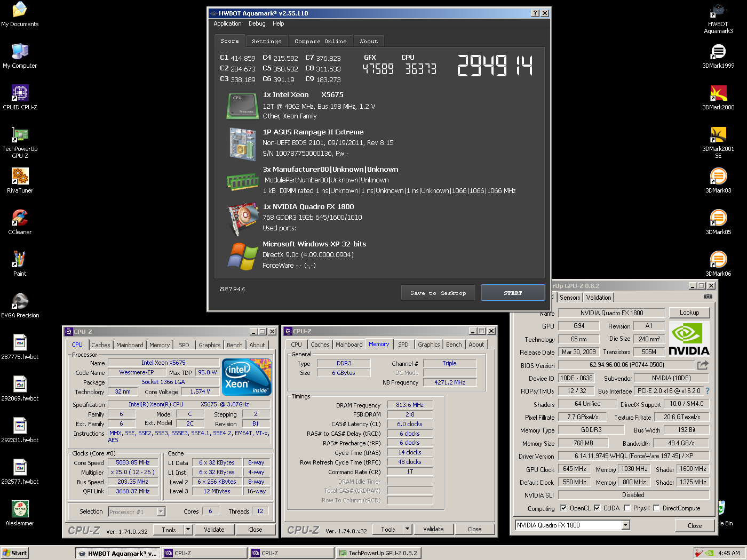
Task: Open the My Documents desktop icon
Action: [20, 14]
